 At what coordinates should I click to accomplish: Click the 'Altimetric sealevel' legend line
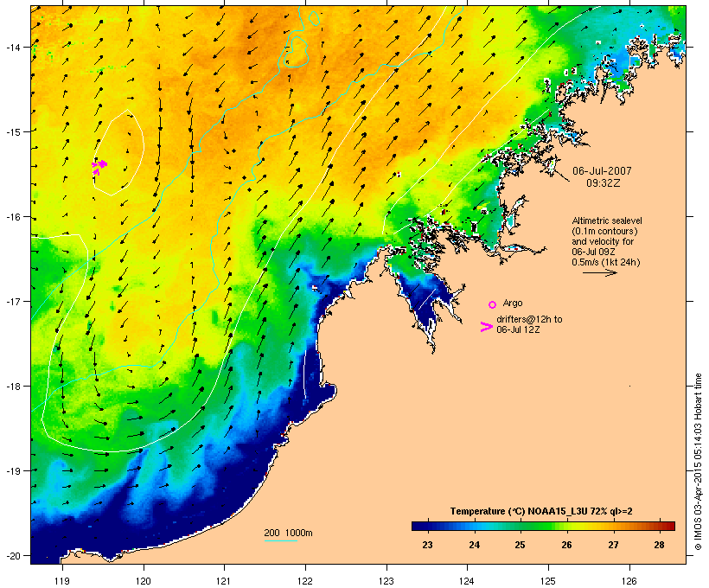point(607,220)
